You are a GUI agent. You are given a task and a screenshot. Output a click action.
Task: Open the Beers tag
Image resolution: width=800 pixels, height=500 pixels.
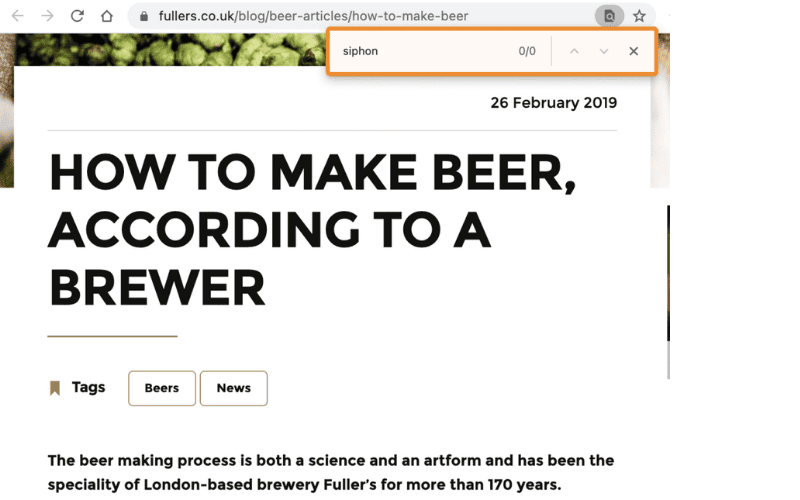pyautogui.click(x=162, y=388)
